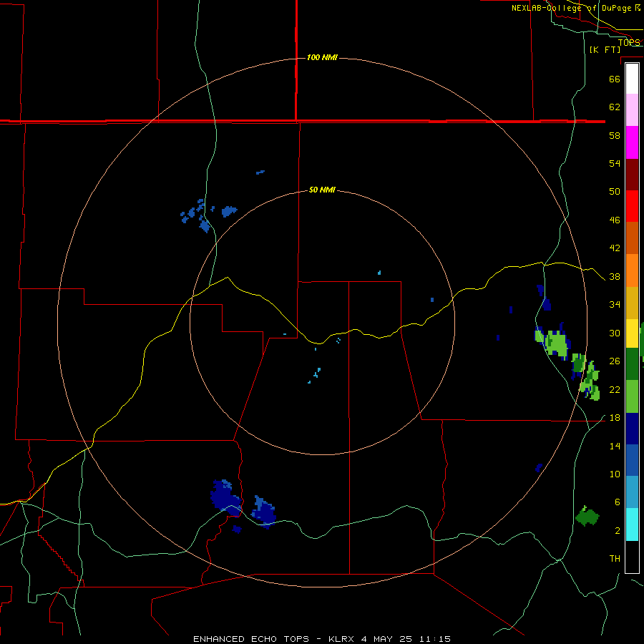The height and width of the screenshot is (644, 644).
Task: Click the NEXLAB-College of DuPage credit text
Action: pos(576,8)
